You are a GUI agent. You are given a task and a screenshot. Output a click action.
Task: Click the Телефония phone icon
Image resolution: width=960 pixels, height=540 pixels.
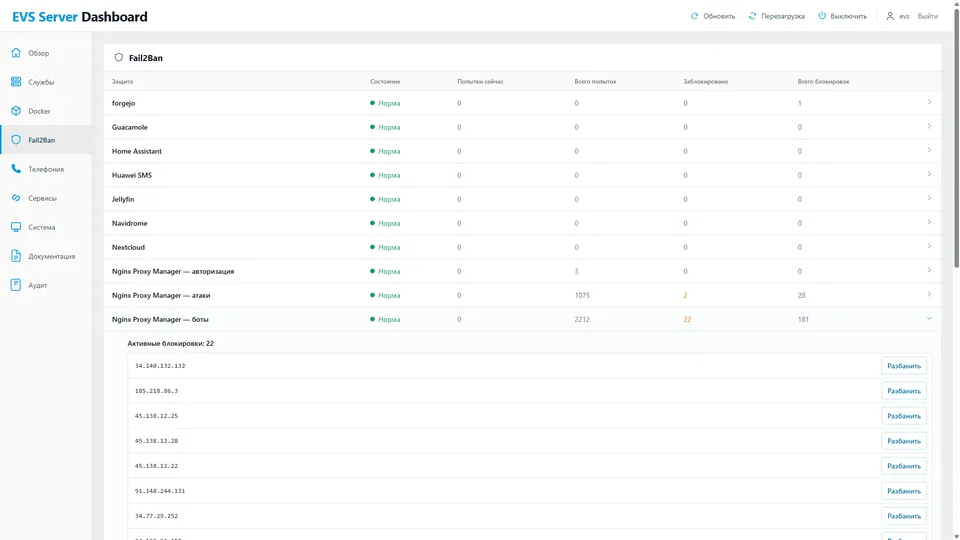(x=16, y=169)
